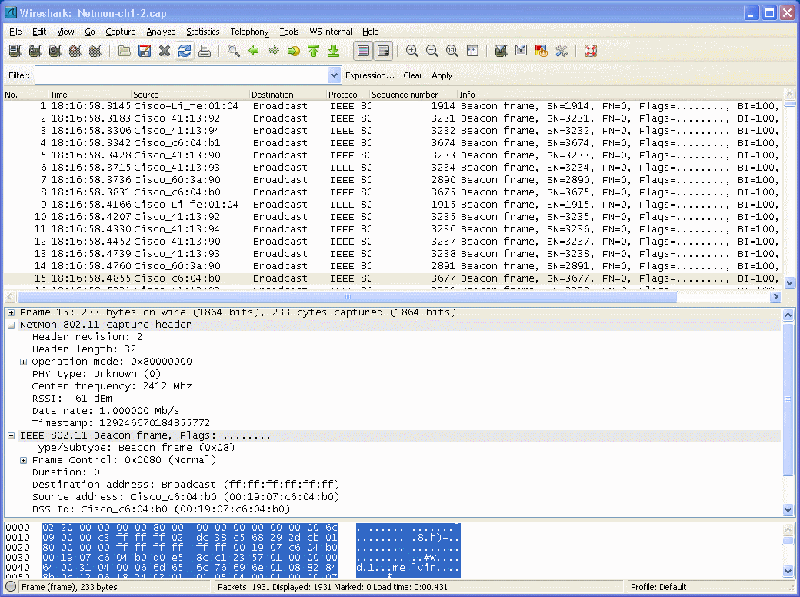Click the expert info status bar indicator
800x597 pixels.
click(10, 587)
